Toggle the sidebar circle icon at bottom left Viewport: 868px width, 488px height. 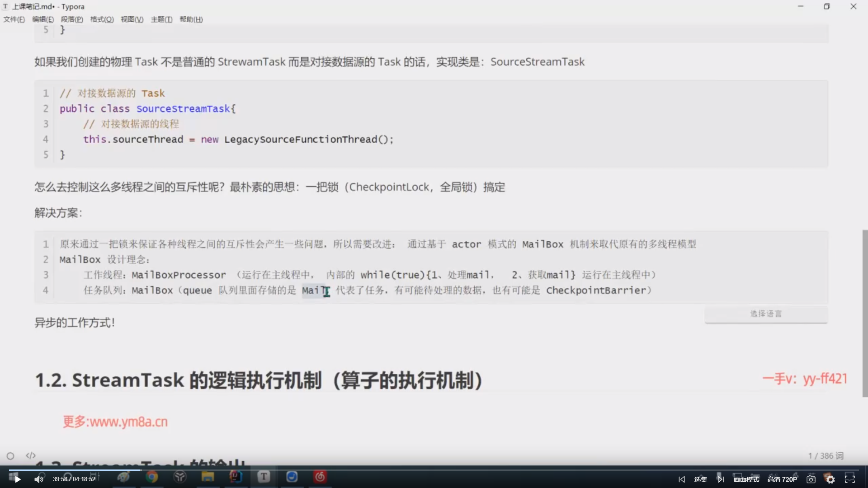pyautogui.click(x=10, y=456)
